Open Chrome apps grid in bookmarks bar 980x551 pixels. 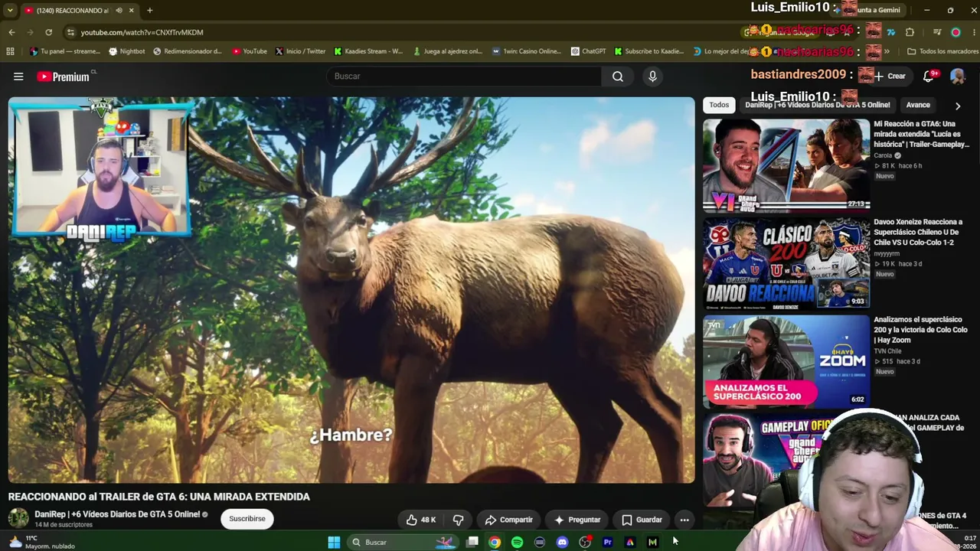click(x=10, y=51)
